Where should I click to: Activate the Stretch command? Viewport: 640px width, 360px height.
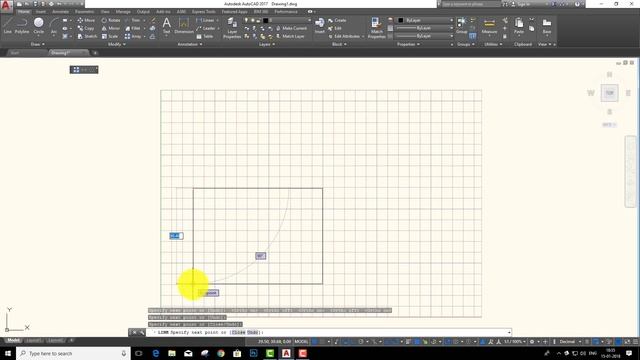click(x=87, y=36)
